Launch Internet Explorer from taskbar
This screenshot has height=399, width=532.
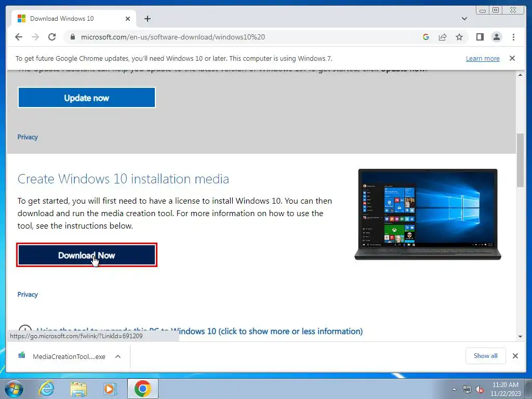(46, 389)
